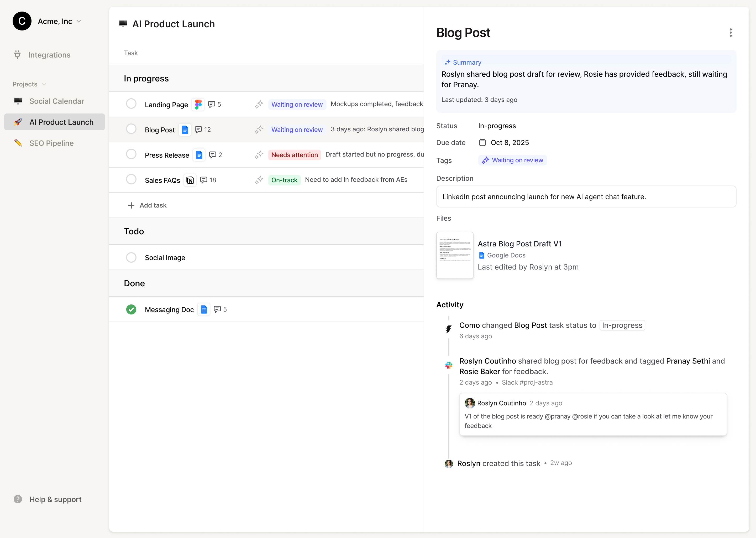This screenshot has width=756, height=538.
Task: Expand the Acme, Inc workspace dropdown
Action: 79,21
